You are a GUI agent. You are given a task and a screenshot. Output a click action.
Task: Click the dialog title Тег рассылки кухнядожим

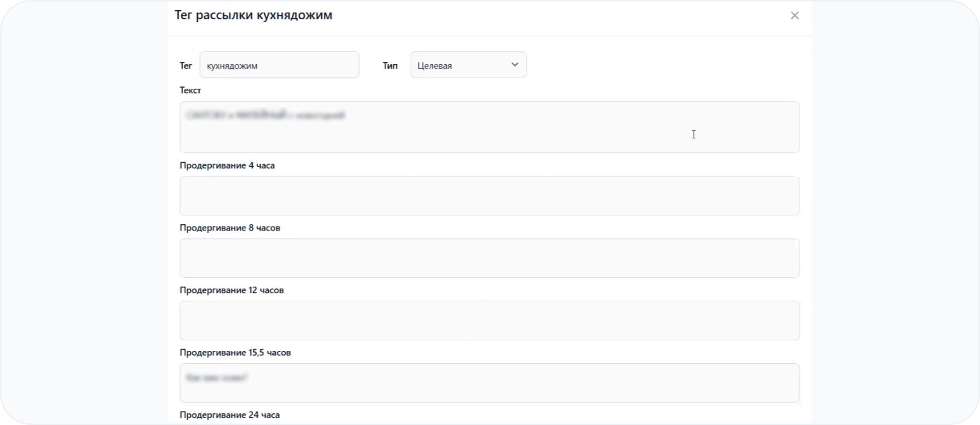click(254, 16)
